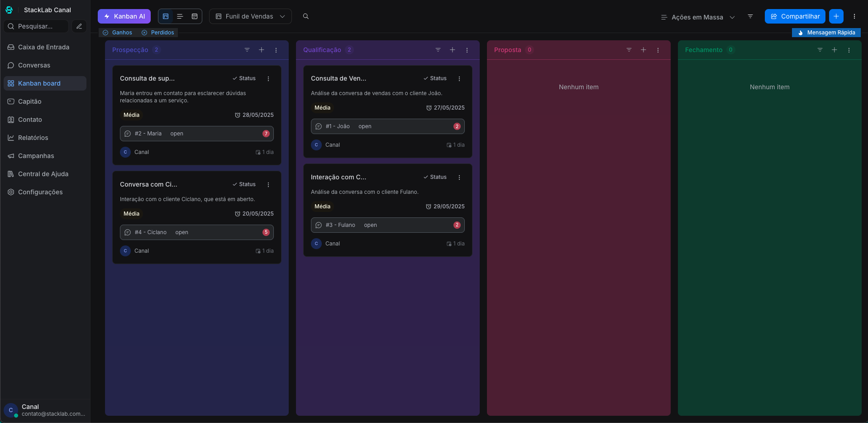
Task: Click the compose pencil icon beside the search field
Action: click(79, 26)
